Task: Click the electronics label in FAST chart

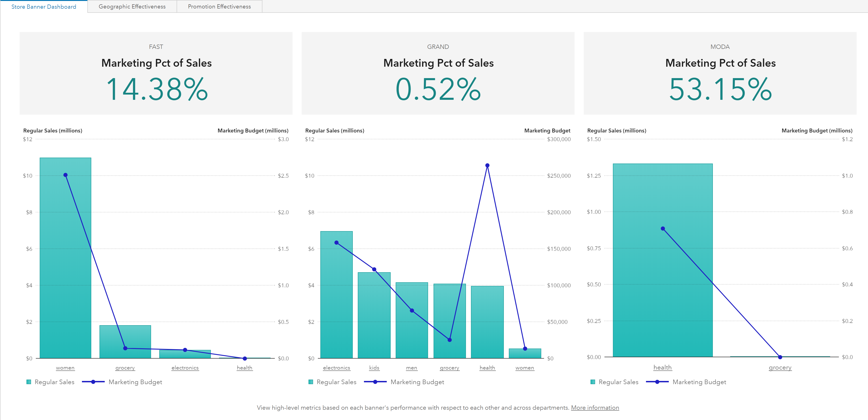Action: (185, 368)
